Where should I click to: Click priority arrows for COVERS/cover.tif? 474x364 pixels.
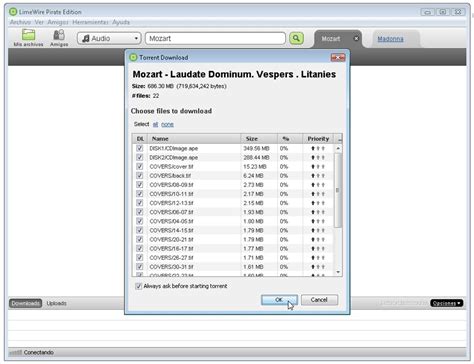pos(318,167)
